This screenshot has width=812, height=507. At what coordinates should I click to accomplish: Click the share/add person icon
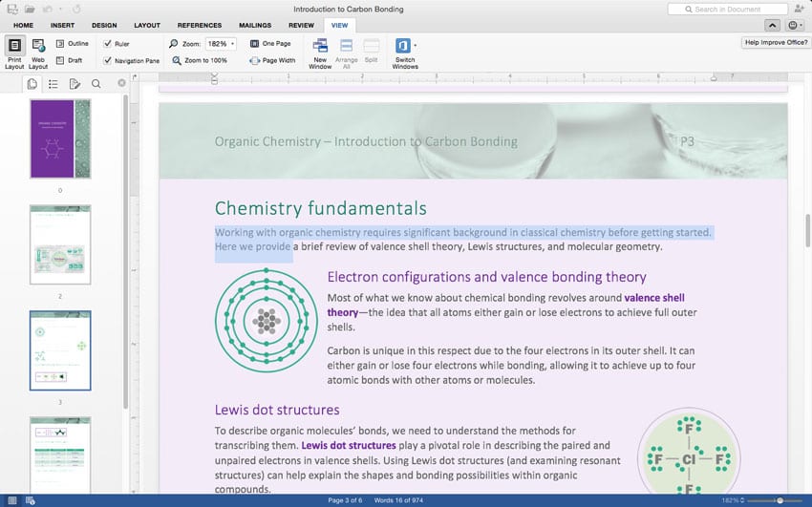[x=799, y=9]
